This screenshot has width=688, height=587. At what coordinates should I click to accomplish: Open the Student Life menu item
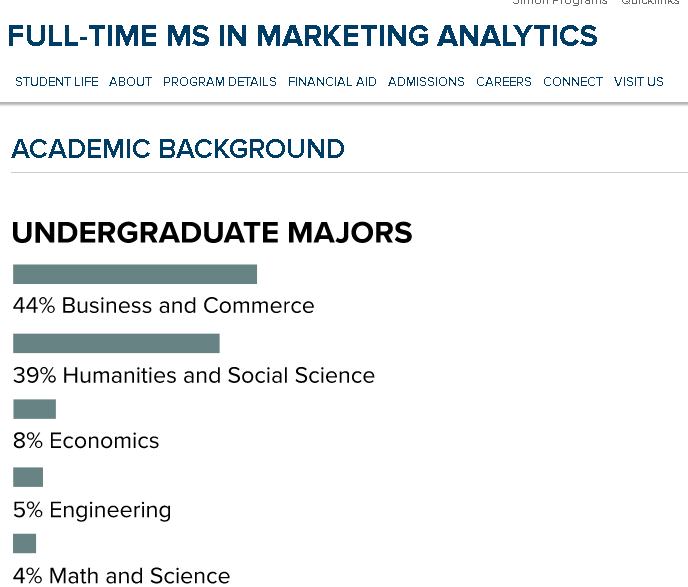coord(57,82)
